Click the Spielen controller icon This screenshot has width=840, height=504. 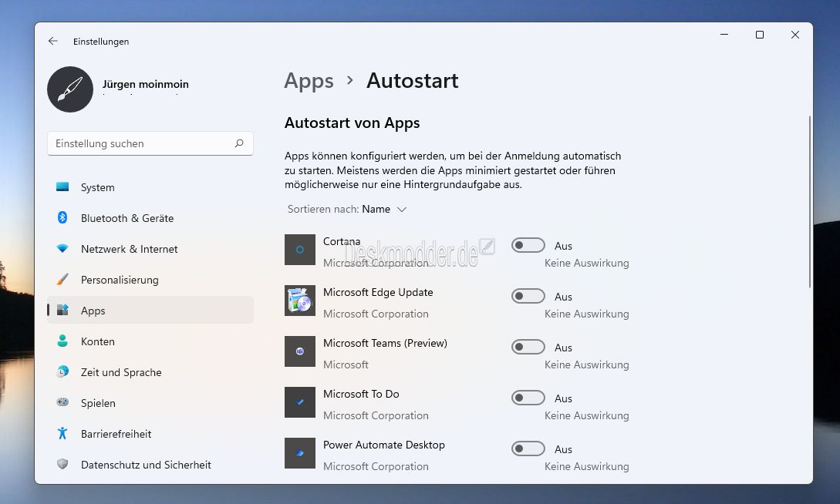(62, 402)
